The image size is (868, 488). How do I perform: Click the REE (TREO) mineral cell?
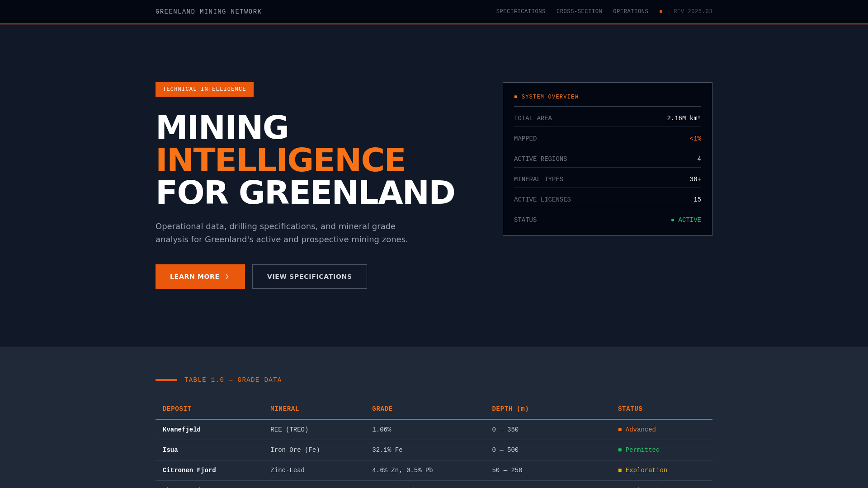tap(289, 430)
